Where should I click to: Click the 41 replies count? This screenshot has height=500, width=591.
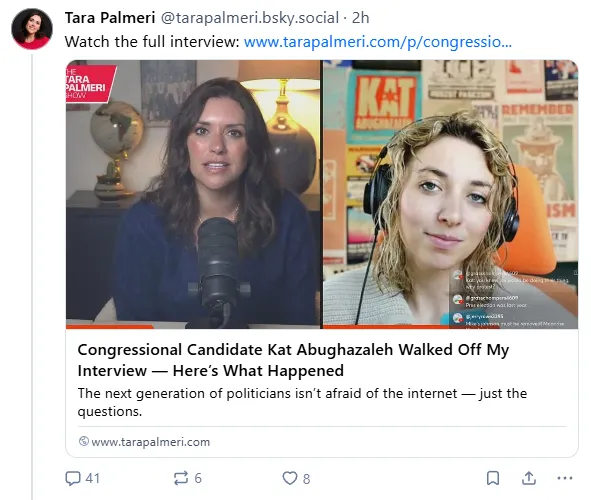click(93, 478)
